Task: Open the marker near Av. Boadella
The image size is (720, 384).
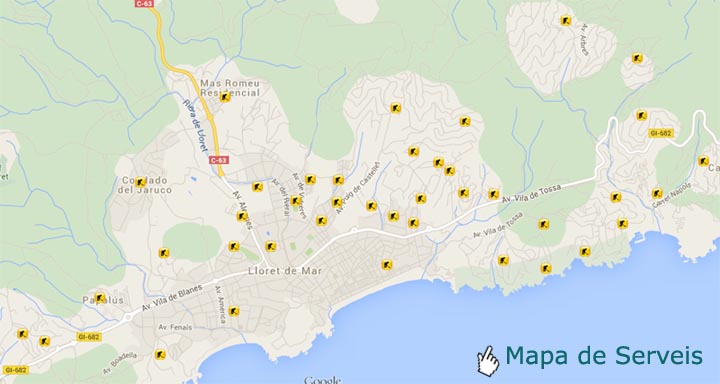Action: point(160,354)
